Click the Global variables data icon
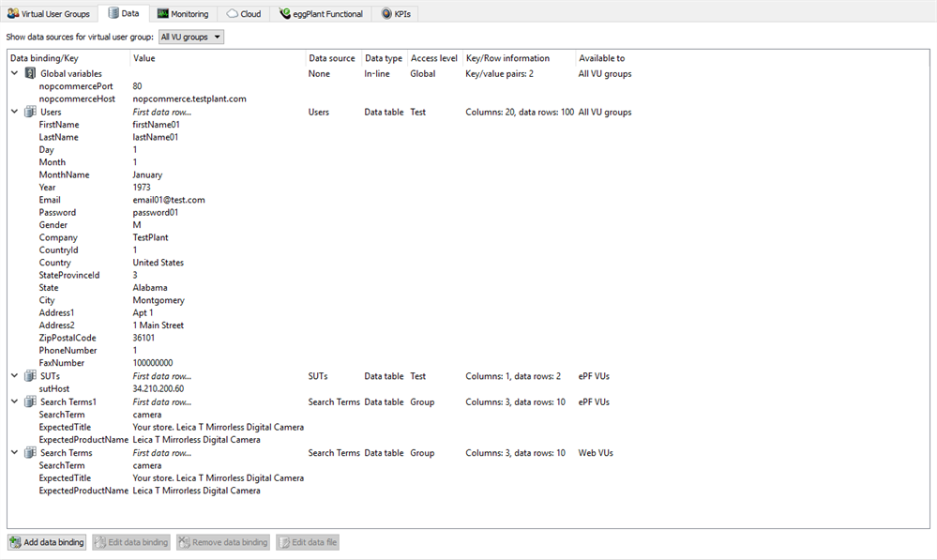This screenshot has width=937, height=560. click(30, 73)
